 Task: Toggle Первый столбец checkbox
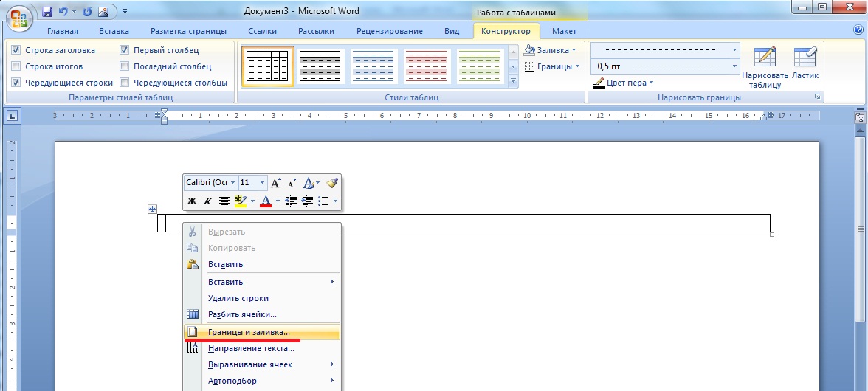125,49
